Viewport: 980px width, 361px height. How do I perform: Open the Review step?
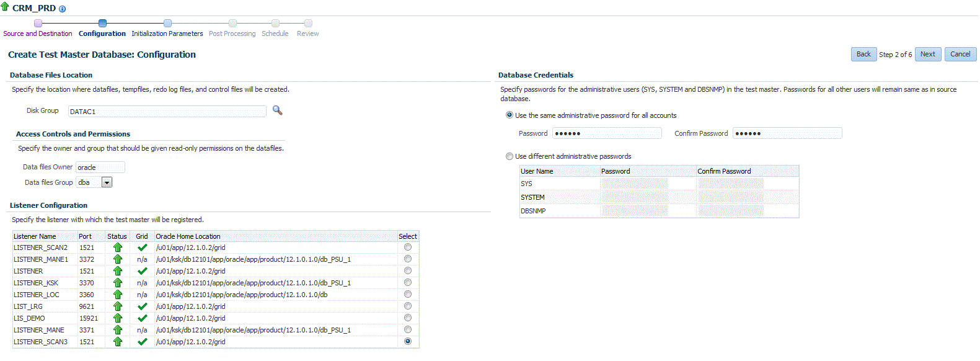308,33
